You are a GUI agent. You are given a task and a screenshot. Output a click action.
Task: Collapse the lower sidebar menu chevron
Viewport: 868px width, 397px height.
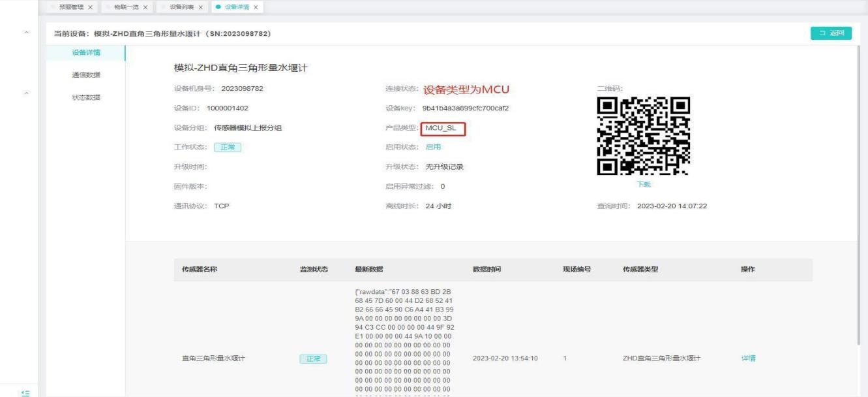point(26,95)
